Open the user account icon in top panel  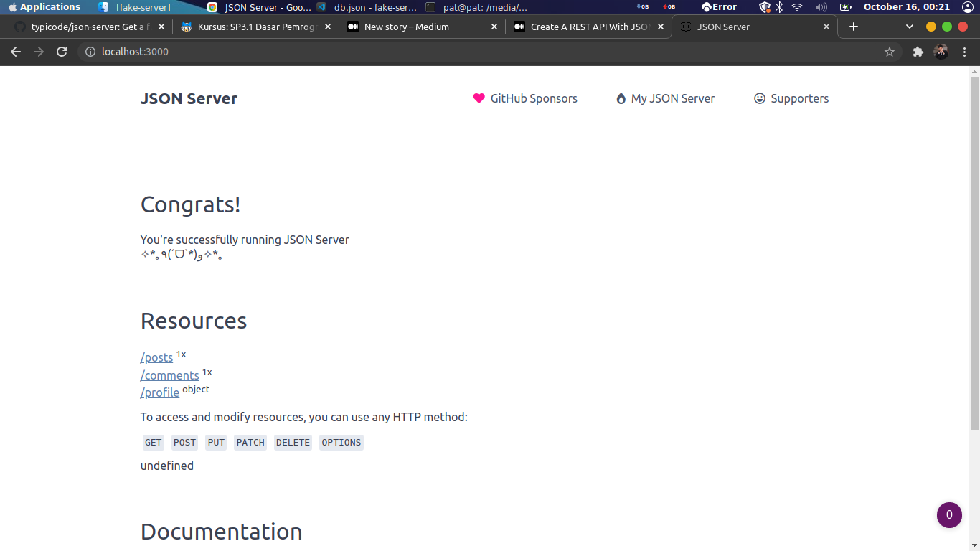(x=968, y=7)
